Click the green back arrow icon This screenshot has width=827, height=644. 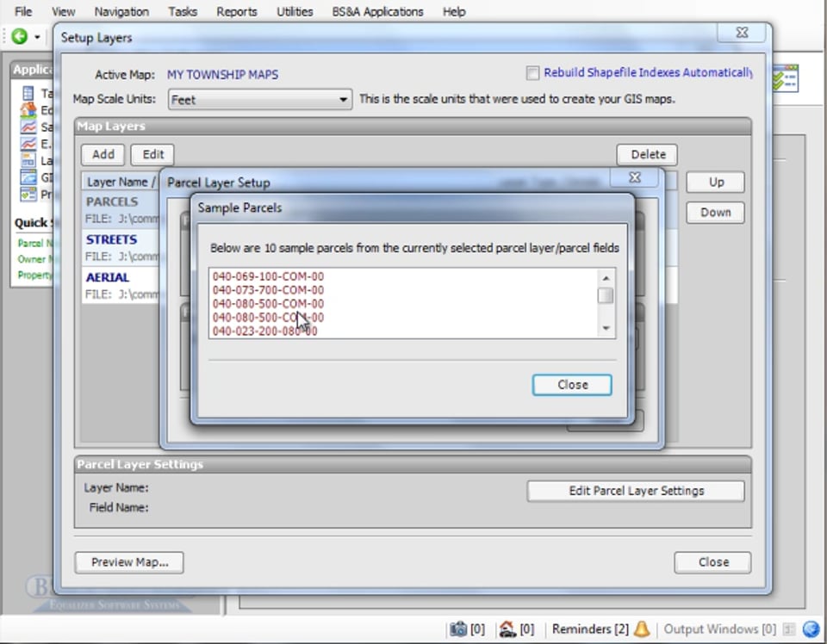pos(20,36)
